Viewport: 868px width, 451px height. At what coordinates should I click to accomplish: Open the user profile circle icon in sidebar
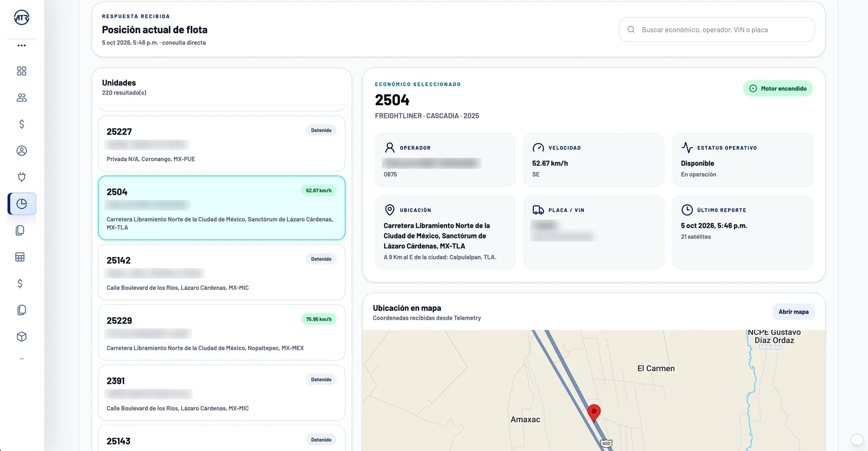[x=22, y=151]
